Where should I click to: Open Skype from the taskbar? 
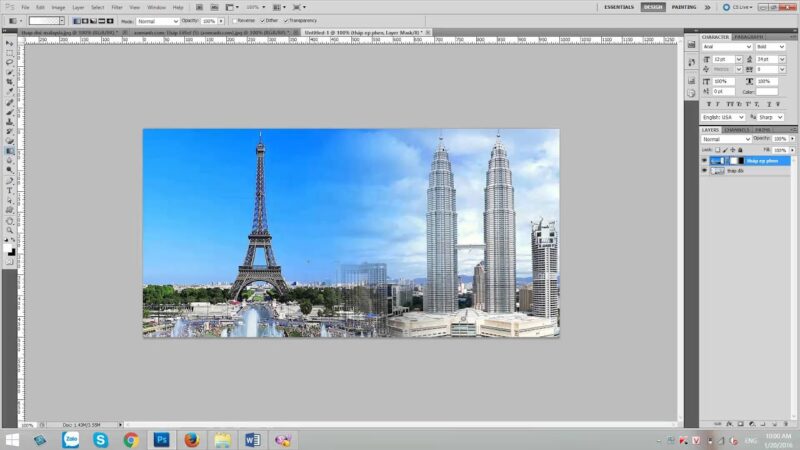(101, 440)
